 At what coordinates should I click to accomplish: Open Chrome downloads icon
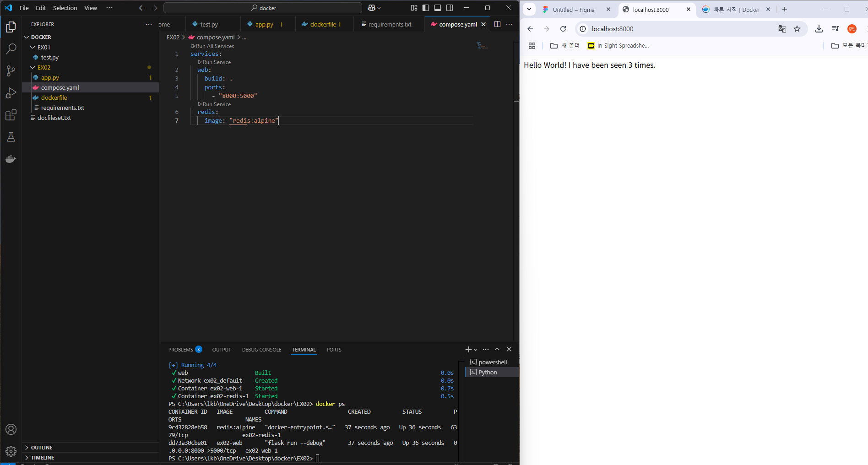(819, 29)
